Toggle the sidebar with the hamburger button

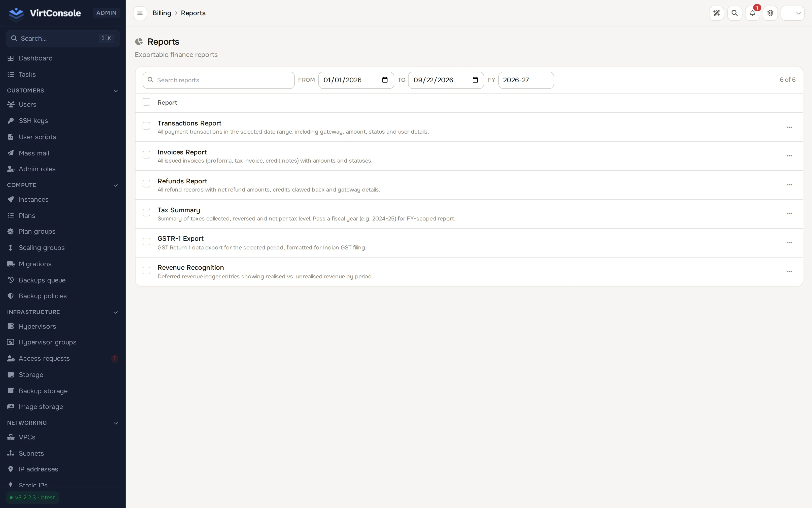tap(140, 13)
